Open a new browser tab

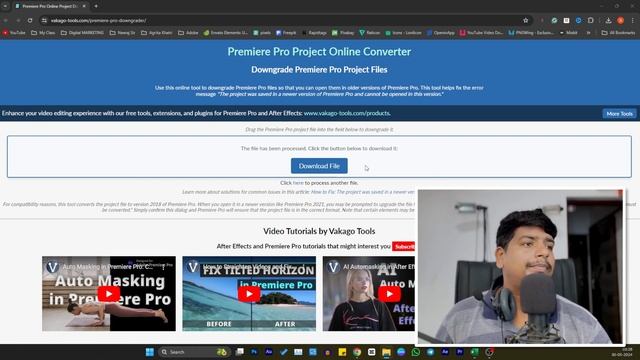(x=96, y=6)
